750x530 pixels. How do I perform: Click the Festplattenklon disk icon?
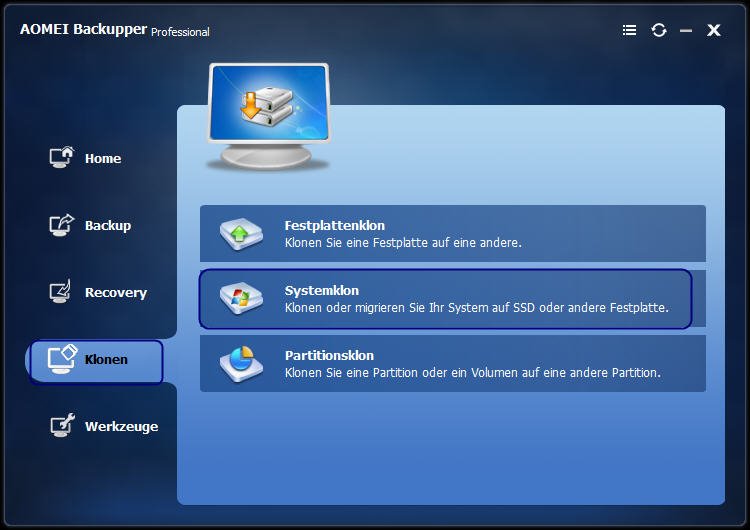click(241, 234)
